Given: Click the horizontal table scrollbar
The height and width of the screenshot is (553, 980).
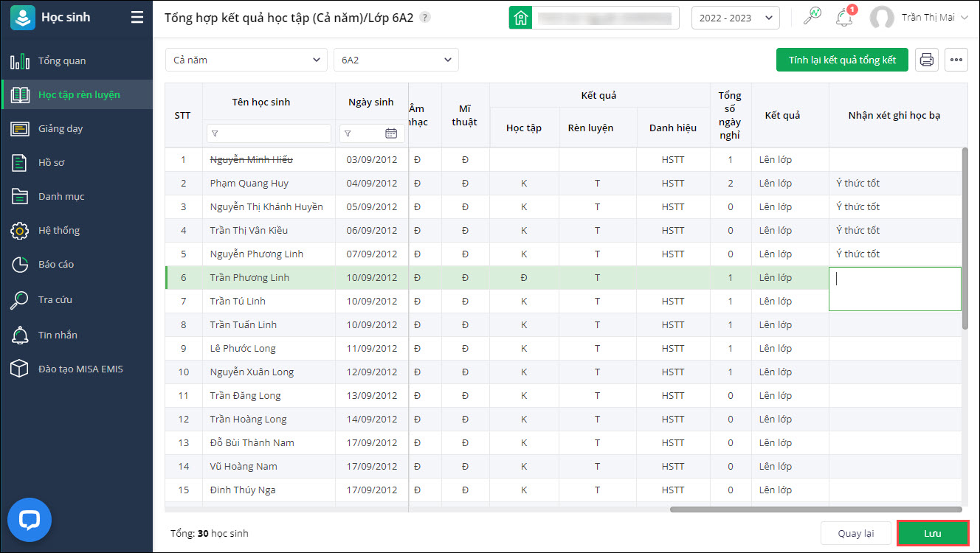Looking at the screenshot, I should [x=815, y=509].
